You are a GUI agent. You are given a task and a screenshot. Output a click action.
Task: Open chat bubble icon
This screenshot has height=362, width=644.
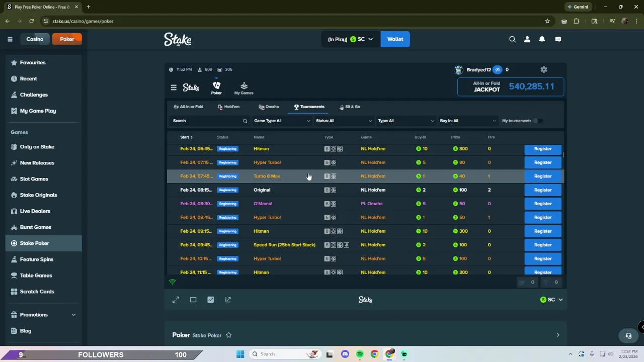(x=558, y=39)
